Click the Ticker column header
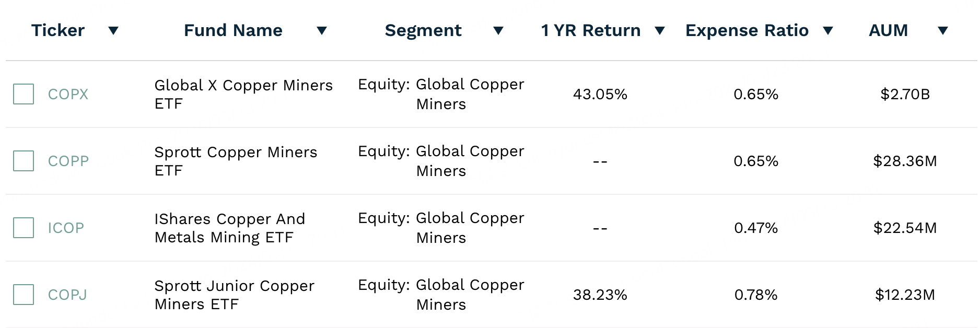The width and height of the screenshot is (980, 328). pos(58,30)
